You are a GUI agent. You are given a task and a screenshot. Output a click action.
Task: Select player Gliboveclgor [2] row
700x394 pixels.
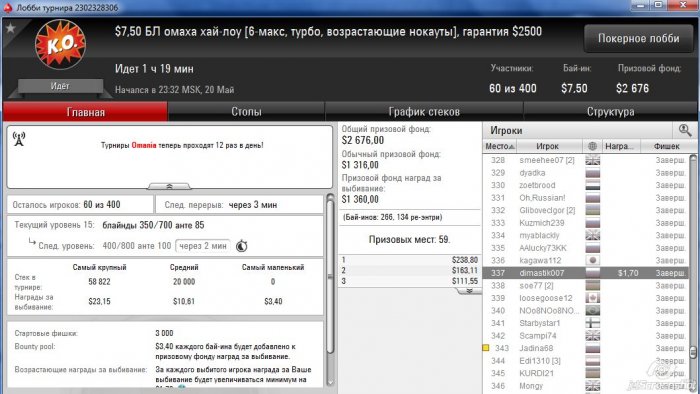(585, 210)
